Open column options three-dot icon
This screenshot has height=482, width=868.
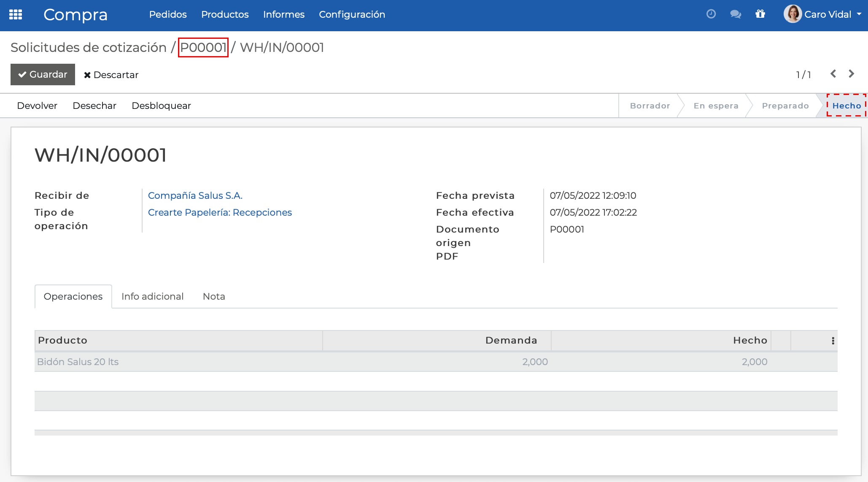tap(833, 341)
